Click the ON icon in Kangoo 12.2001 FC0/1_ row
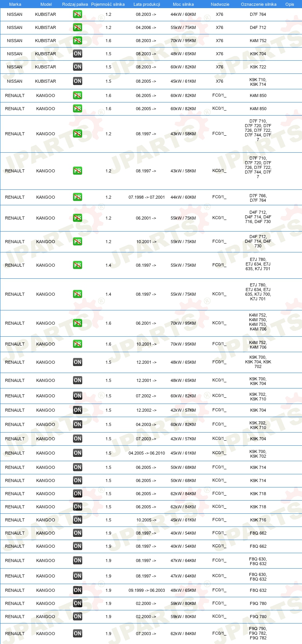Screen dimensions: 302x644 click(77, 362)
